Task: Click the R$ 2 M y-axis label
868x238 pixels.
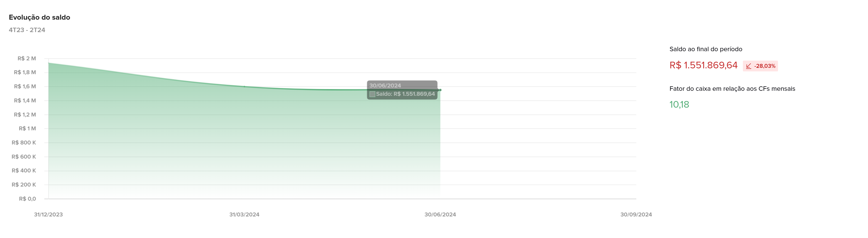Action: point(27,59)
